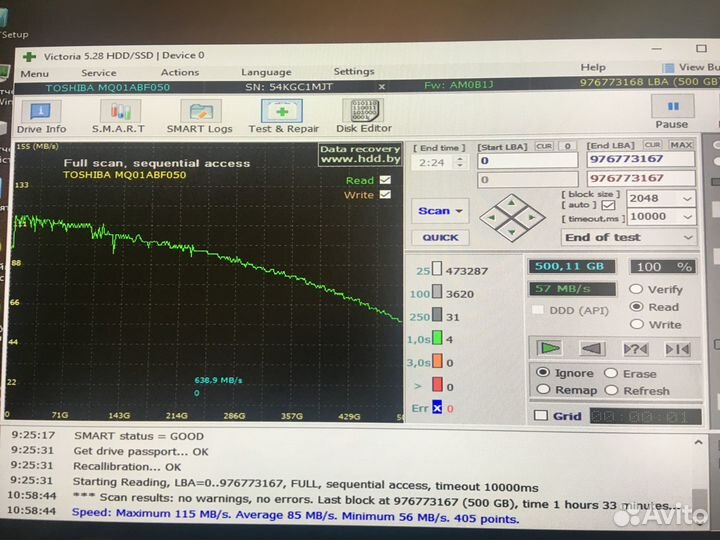Image resolution: width=720 pixels, height=540 pixels.
Task: Toggle the Read graph checkbox
Action: (x=385, y=180)
